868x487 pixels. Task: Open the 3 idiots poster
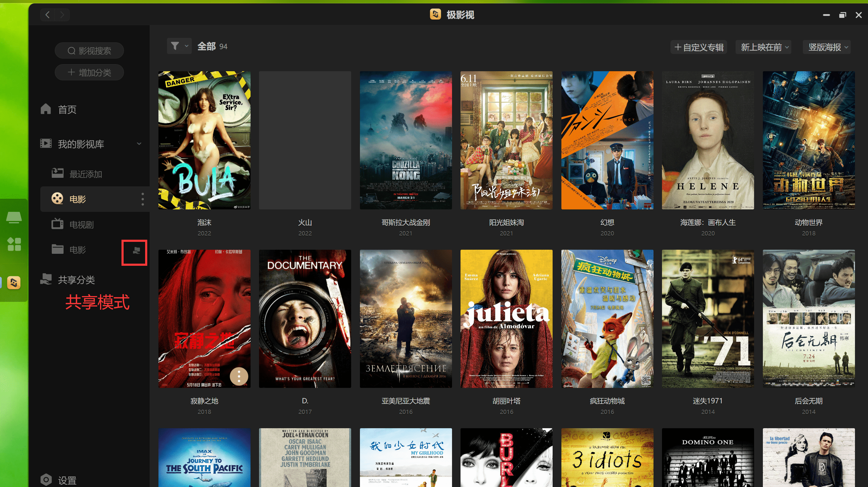(x=607, y=458)
